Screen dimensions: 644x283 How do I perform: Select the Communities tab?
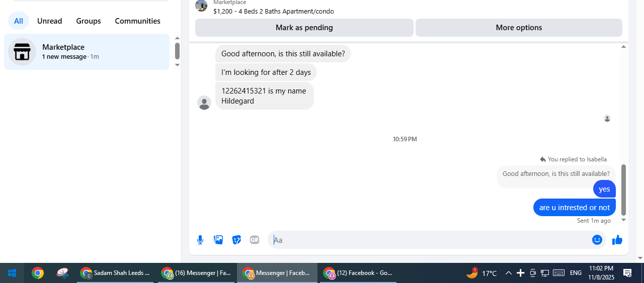(137, 21)
